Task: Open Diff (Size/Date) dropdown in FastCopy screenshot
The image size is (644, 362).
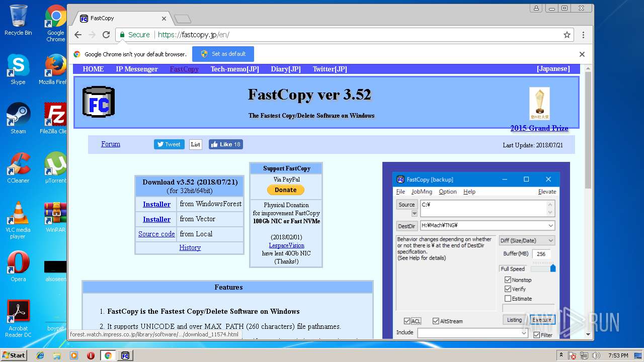Action: pos(527,241)
